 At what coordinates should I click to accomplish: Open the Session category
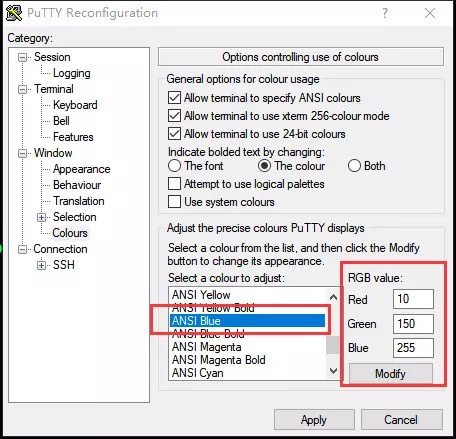point(52,57)
